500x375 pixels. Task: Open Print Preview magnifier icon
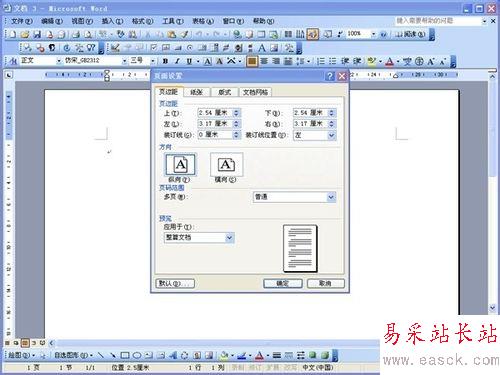point(88,34)
